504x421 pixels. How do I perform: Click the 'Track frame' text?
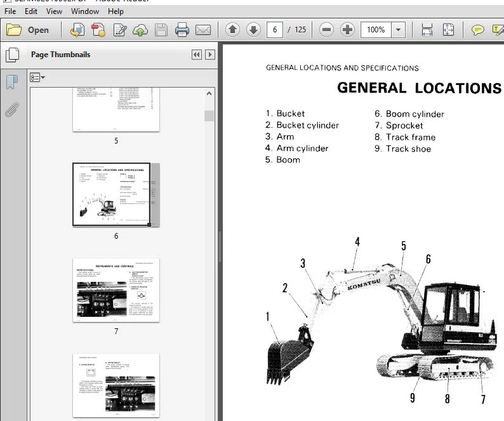pyautogui.click(x=411, y=137)
